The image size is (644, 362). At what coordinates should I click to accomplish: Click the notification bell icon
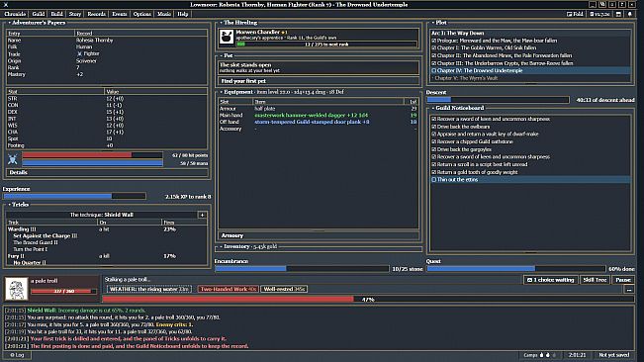[x=629, y=14]
